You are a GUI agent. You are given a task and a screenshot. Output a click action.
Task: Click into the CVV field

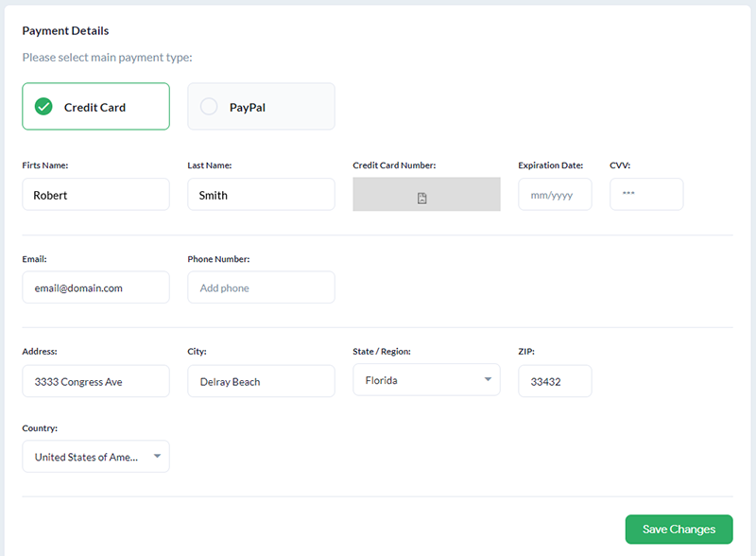point(646,195)
